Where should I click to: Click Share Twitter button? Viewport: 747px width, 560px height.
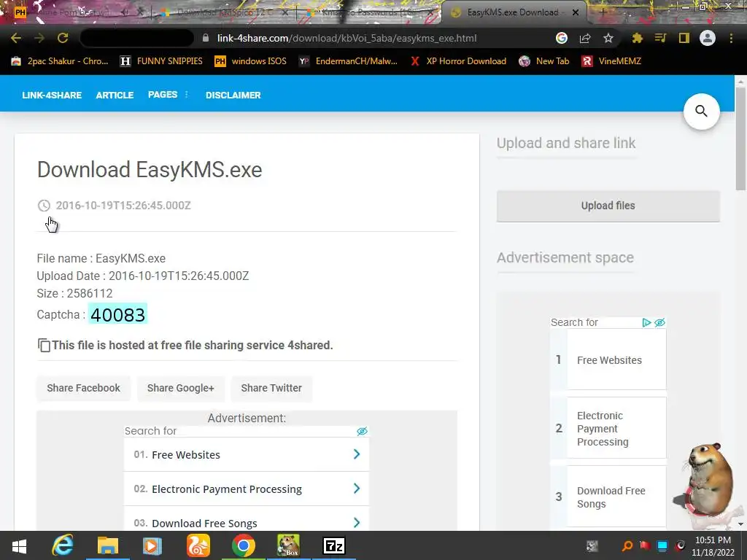[x=271, y=388]
